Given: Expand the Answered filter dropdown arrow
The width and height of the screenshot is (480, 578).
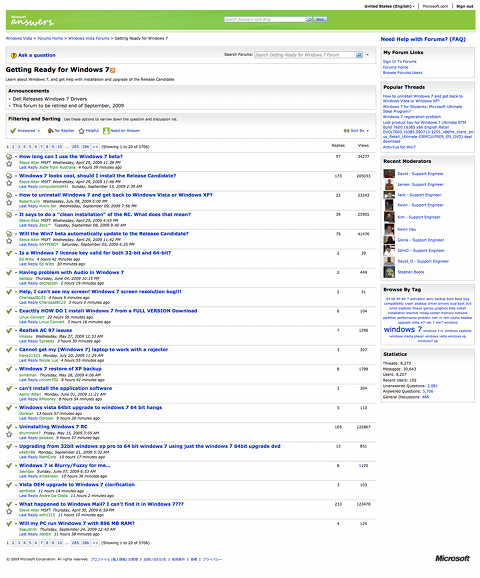Looking at the screenshot, I should (x=38, y=131).
